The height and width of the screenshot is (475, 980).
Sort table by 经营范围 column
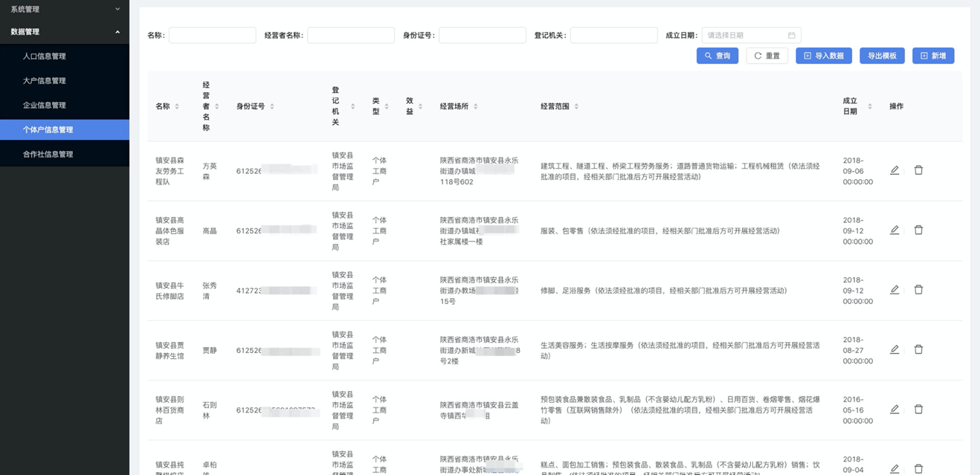(x=576, y=106)
